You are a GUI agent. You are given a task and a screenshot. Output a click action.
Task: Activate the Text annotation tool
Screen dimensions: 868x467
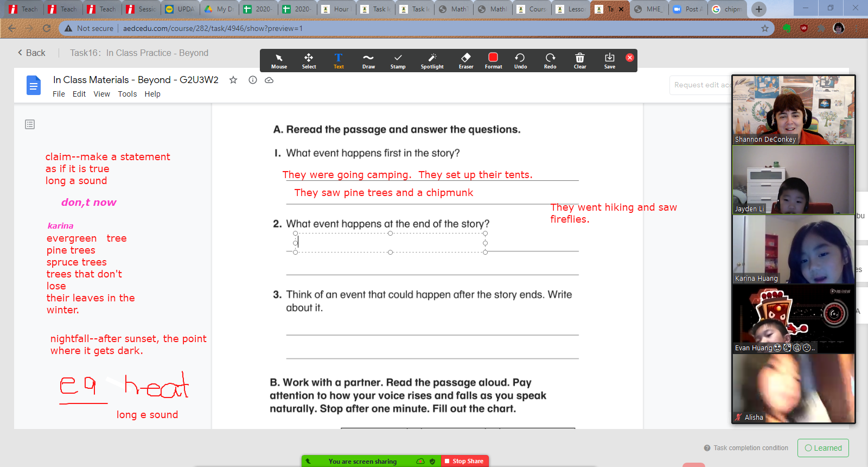(x=339, y=61)
